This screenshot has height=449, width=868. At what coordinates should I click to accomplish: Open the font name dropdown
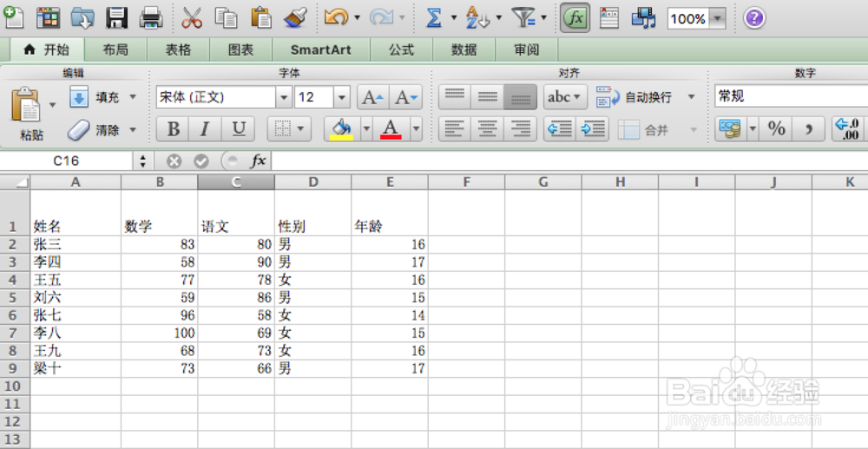pos(284,97)
